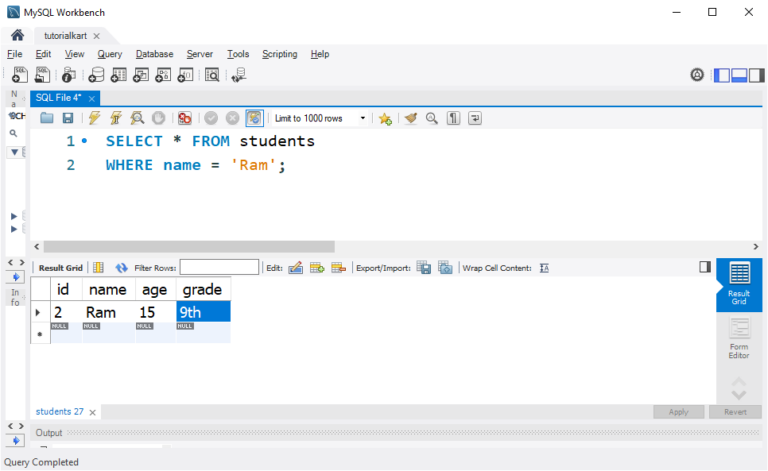Edit current row pencil icon

coord(296,268)
